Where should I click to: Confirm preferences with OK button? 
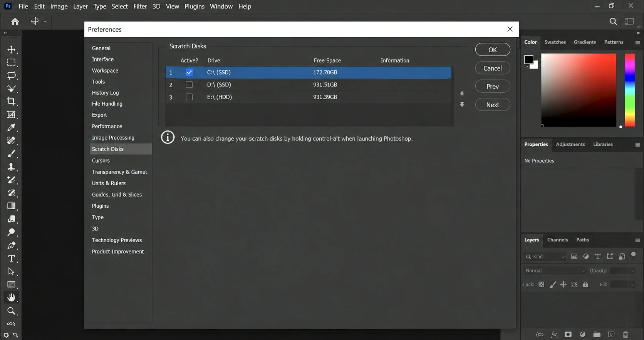tap(493, 50)
